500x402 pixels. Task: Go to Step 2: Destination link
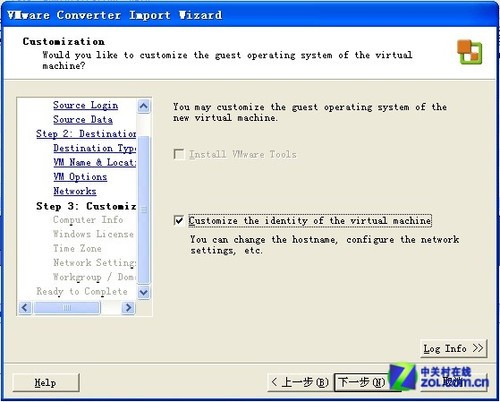click(86, 134)
